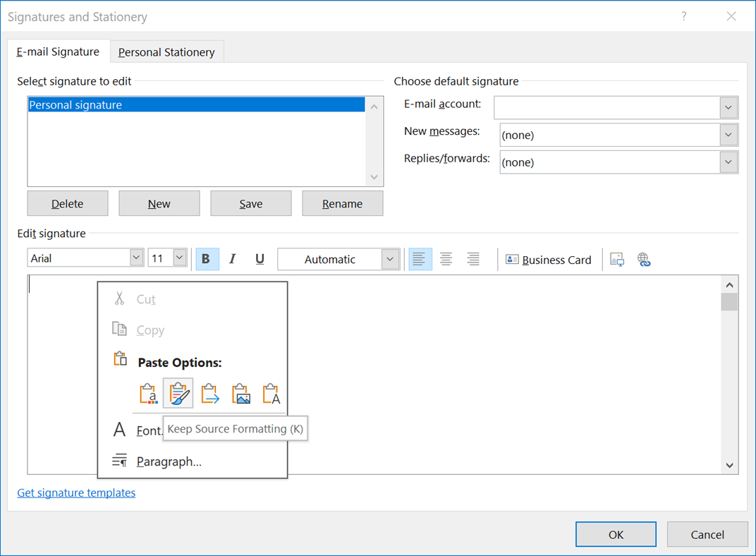Click the New signature button
This screenshot has height=556, width=756.
(159, 203)
